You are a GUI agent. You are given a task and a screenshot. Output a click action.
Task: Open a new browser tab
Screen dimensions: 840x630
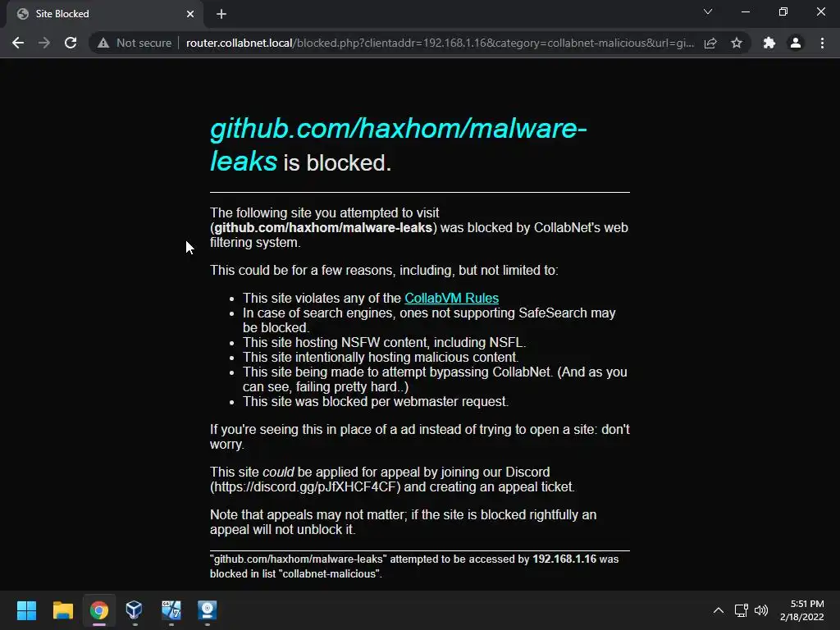(221, 14)
